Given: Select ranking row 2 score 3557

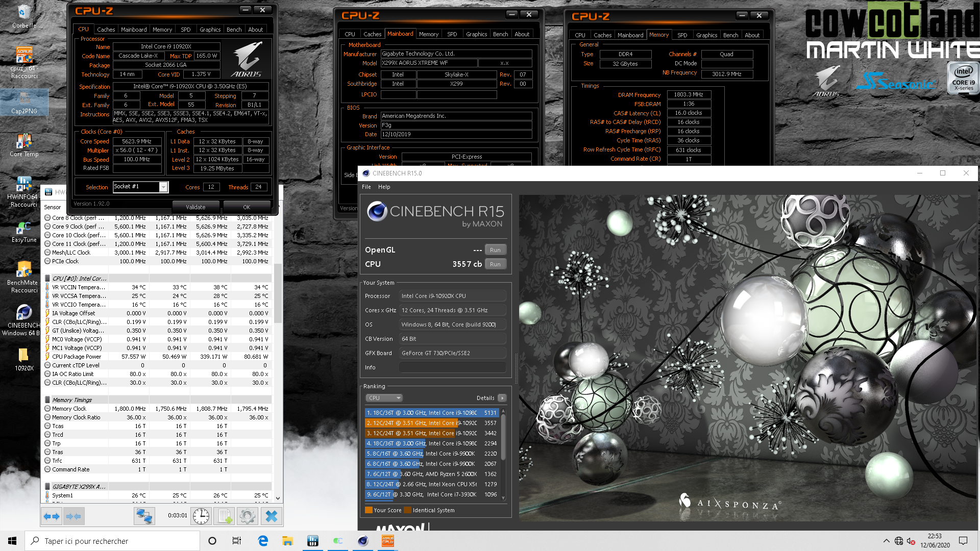Looking at the screenshot, I should coord(432,423).
